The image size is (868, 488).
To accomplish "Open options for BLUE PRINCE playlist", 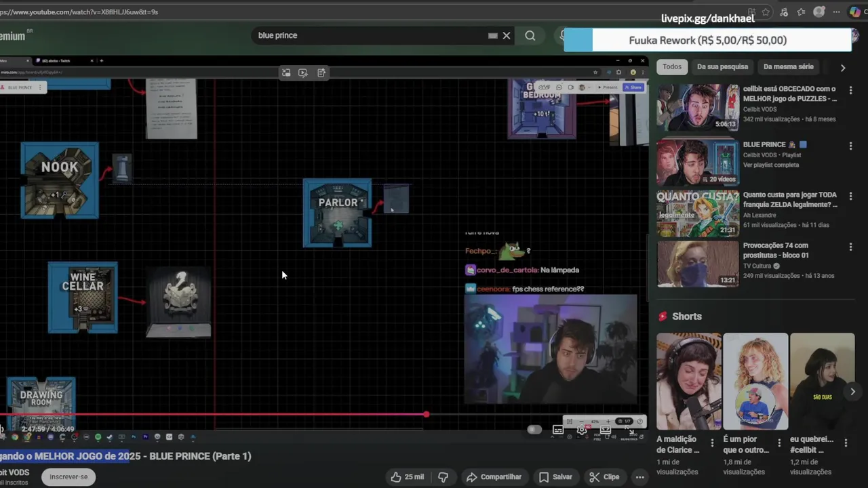I will (850, 146).
